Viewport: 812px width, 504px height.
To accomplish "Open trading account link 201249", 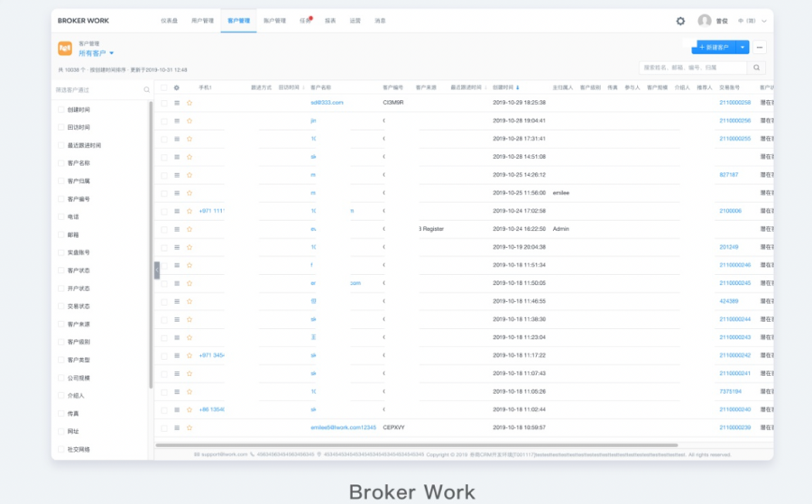I will tap(729, 247).
